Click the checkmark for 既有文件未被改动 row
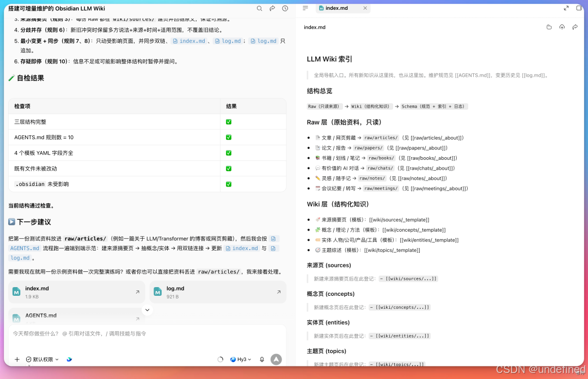This screenshot has height=379, width=588. tap(229, 169)
